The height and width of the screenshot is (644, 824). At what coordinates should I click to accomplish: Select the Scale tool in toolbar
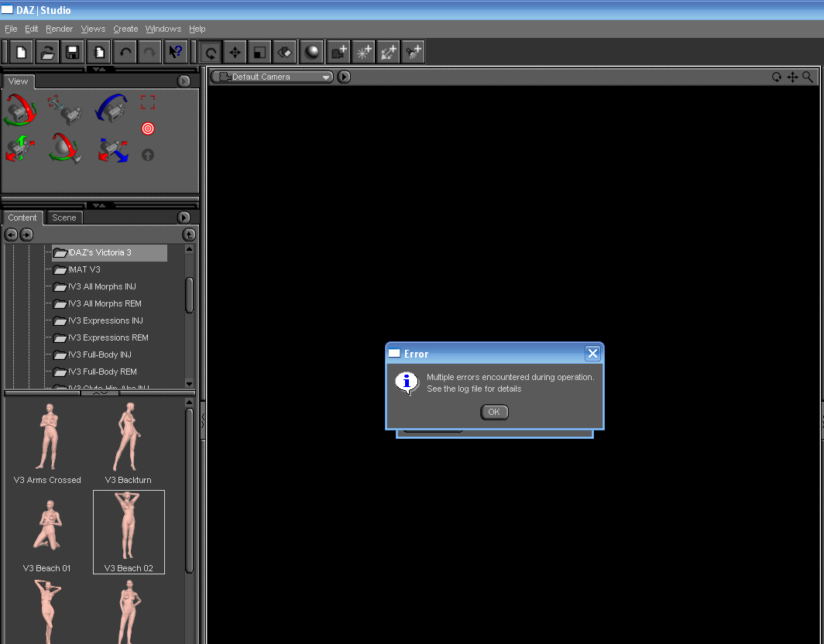point(259,52)
